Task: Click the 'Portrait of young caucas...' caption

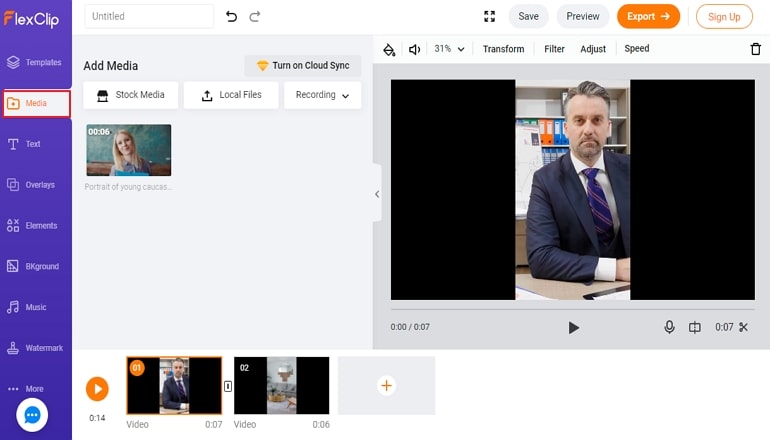Action: pyautogui.click(x=128, y=187)
